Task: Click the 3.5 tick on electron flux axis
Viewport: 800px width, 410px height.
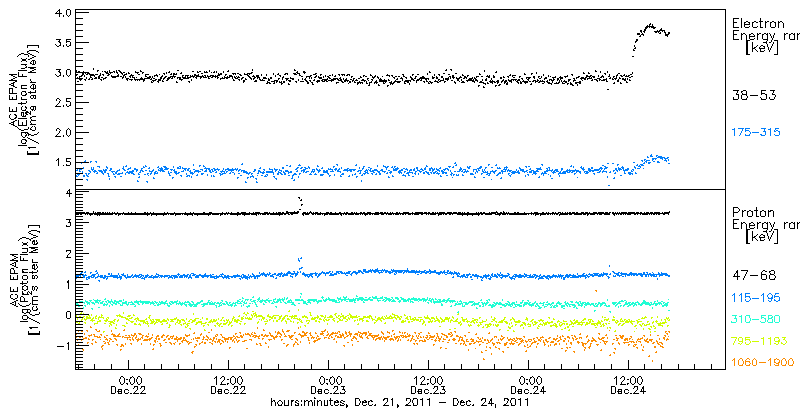Action: (x=62, y=42)
